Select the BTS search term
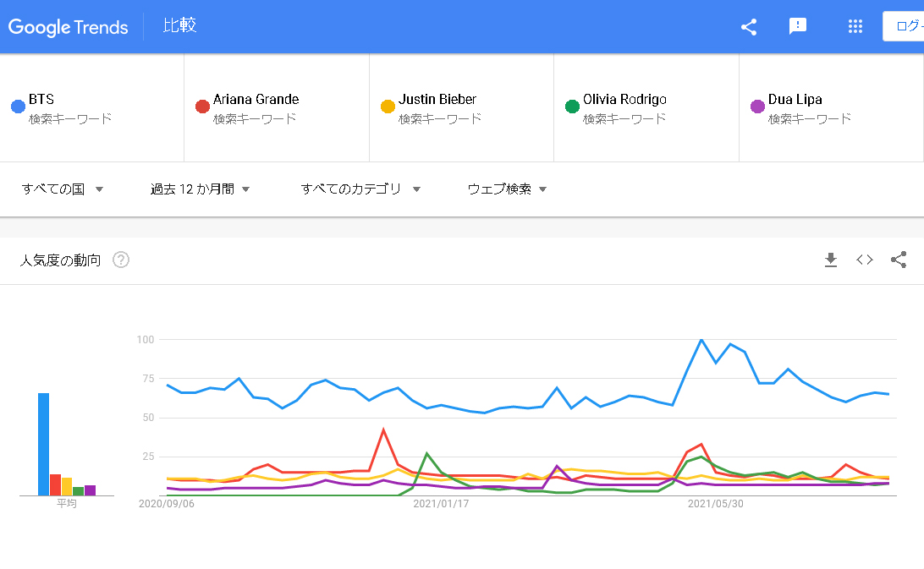The height and width of the screenshot is (569, 924). pyautogui.click(x=41, y=99)
